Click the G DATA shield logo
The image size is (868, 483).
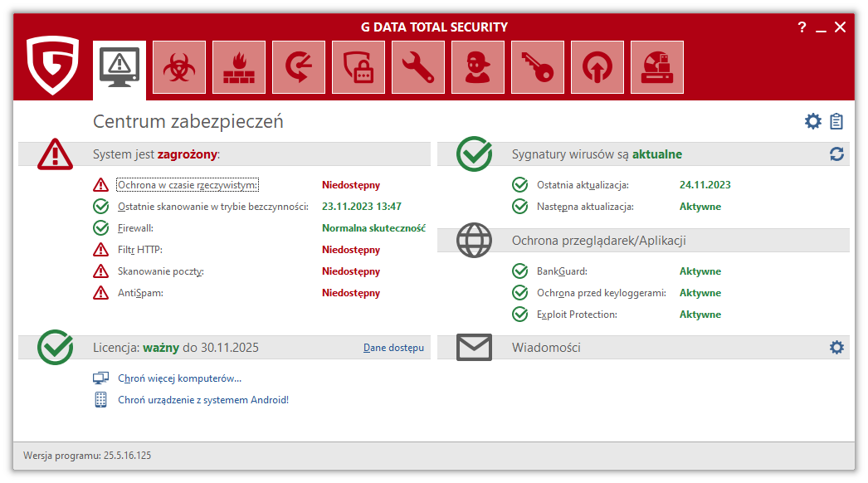(x=53, y=66)
